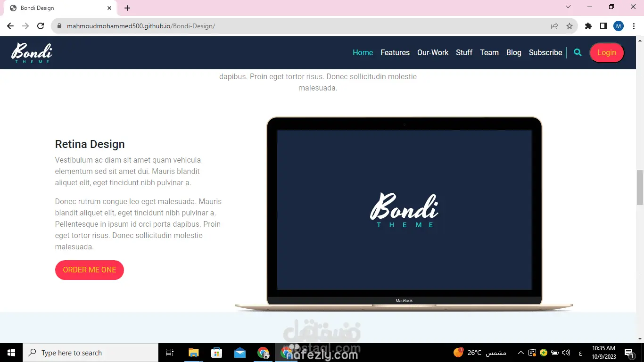
Task: Click the Retina Design heading
Action: coord(90,144)
